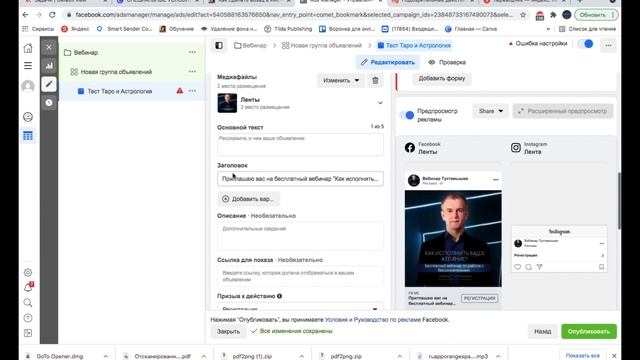Click the Описание text area
Screen dimensions: 640x360
point(300,236)
